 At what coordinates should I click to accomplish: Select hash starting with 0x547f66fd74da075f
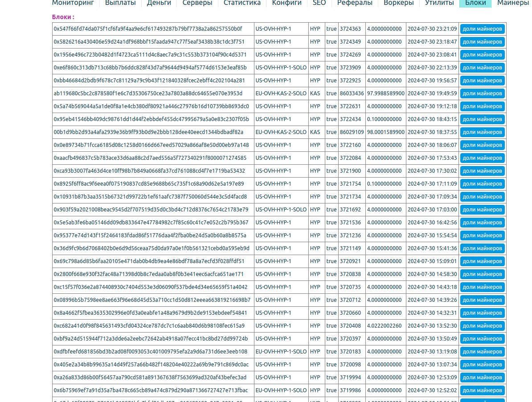(148, 29)
